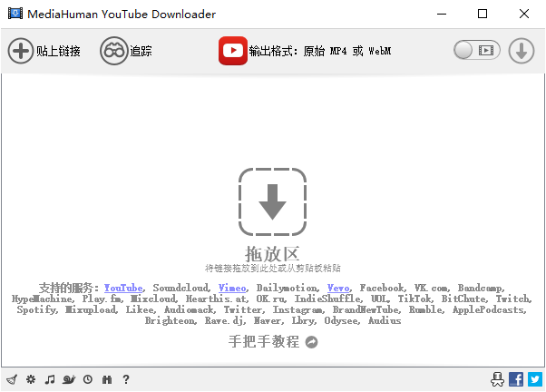Click the snail speed limit icon

[69, 379]
